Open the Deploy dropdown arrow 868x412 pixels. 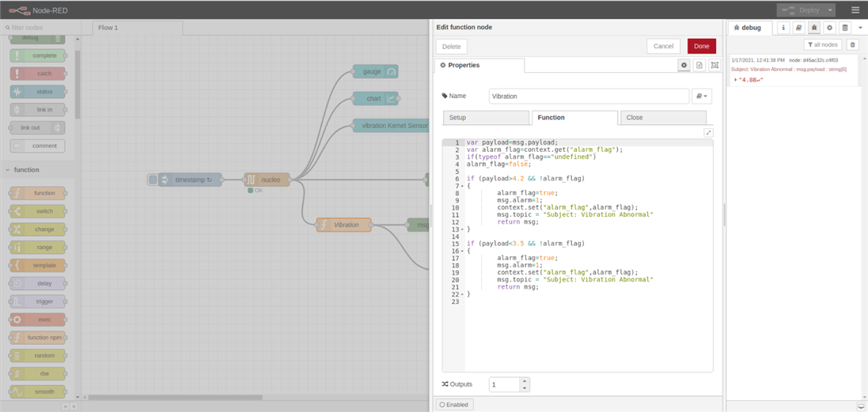click(830, 10)
